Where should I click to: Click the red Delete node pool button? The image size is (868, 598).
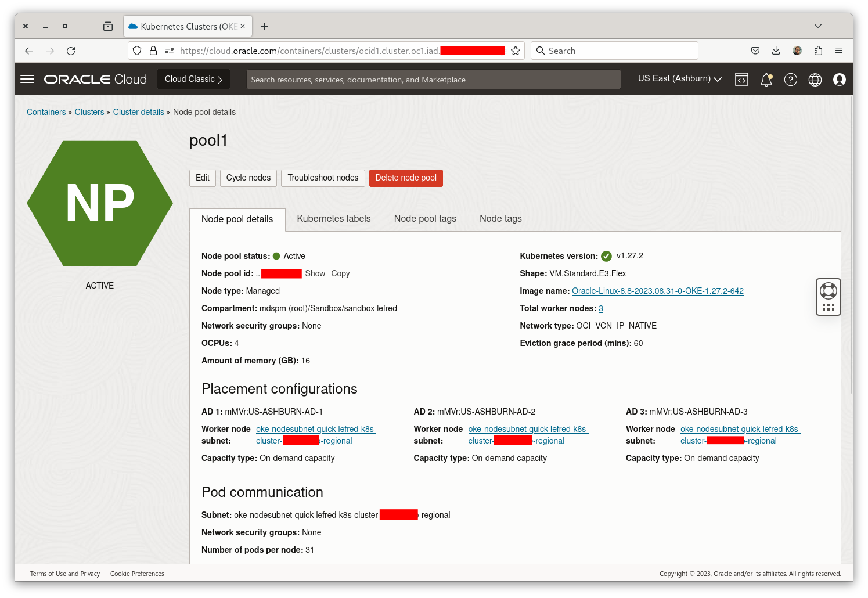coord(406,178)
